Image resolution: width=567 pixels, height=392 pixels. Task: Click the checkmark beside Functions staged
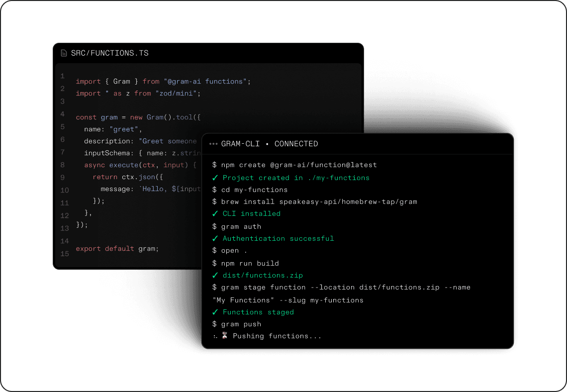215,312
